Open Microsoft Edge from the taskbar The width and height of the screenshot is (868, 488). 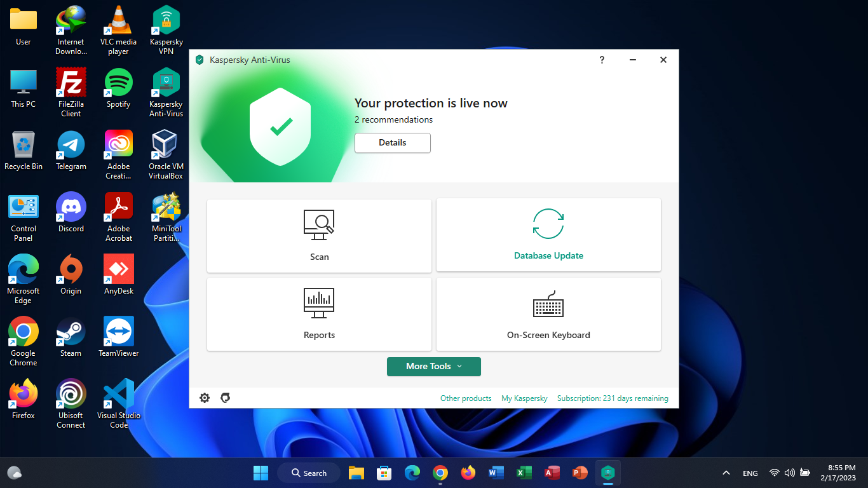(412, 473)
